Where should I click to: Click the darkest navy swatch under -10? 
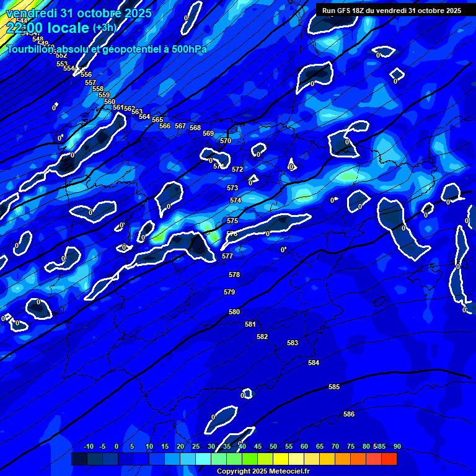79,459
